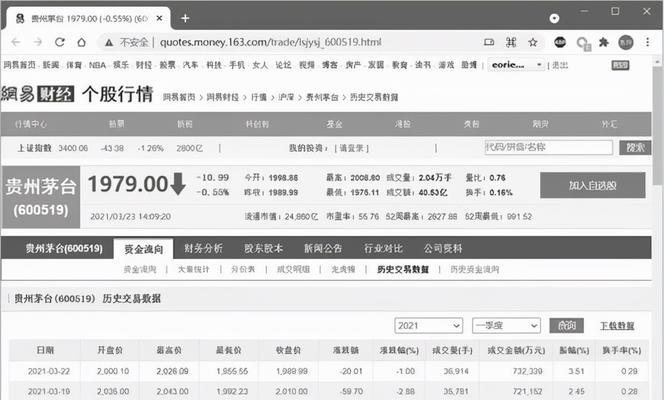
Task: Click the browser forward arrow
Action: pyautogui.click(x=38, y=42)
